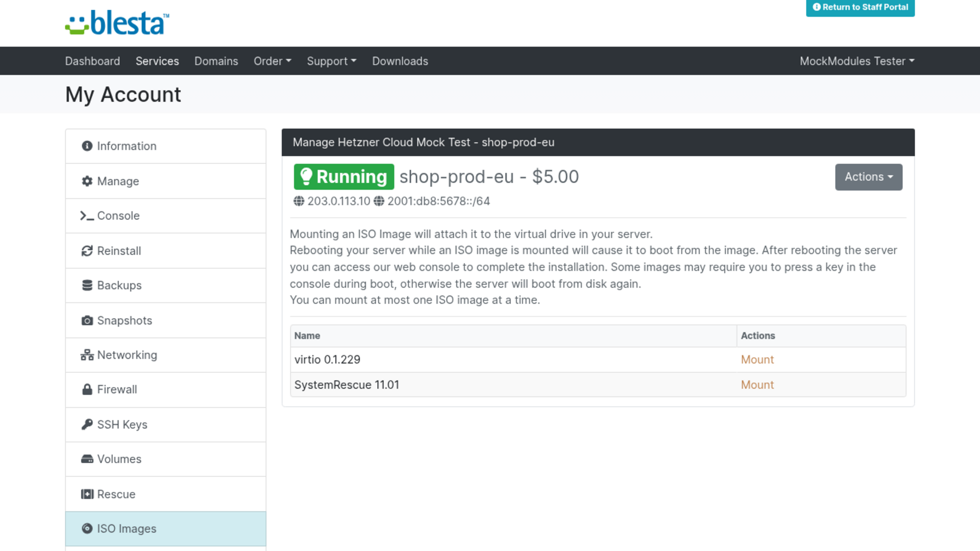Click Return to Staff Portal button
This screenshot has width=980, height=551.
(x=860, y=8)
